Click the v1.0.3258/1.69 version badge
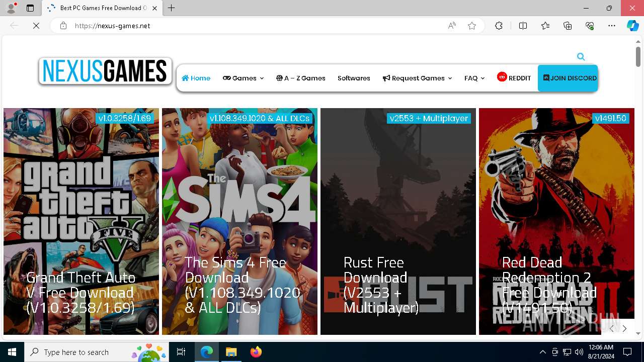Screen dimensions: 644x362 click(x=125, y=118)
